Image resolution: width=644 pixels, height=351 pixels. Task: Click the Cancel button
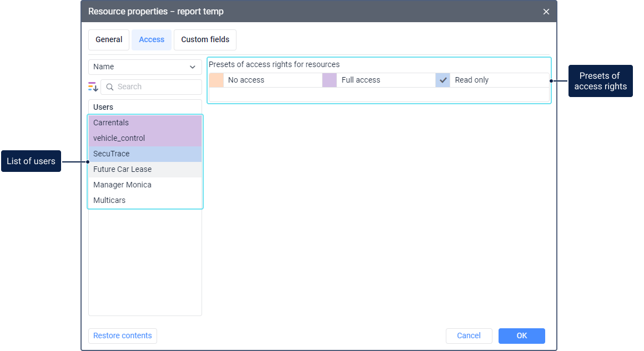click(469, 336)
